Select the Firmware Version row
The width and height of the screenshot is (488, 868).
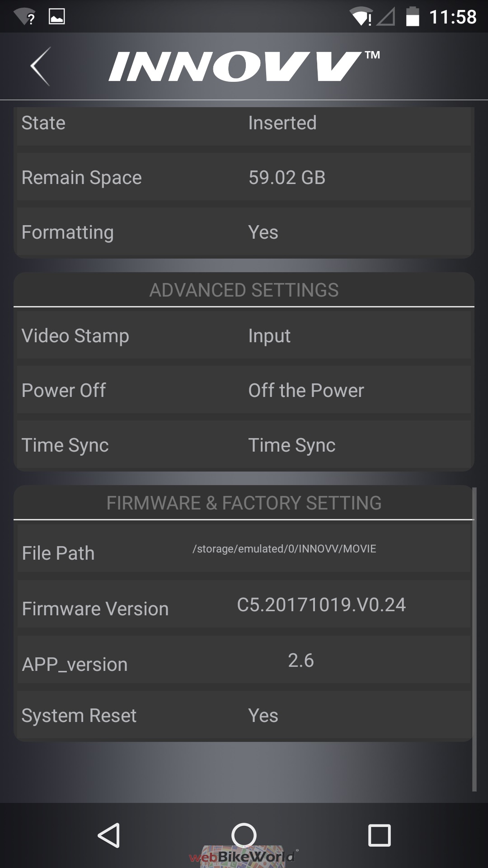pos(244,605)
